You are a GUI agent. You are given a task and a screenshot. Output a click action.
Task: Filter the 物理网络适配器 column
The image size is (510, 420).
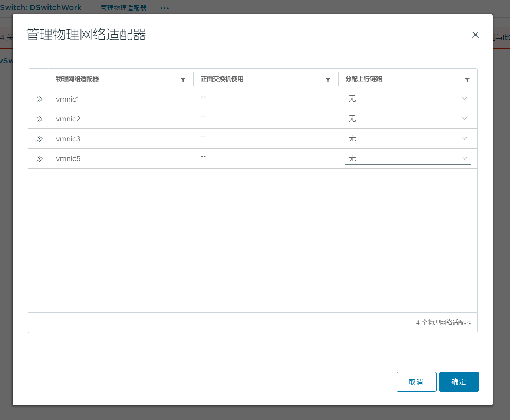pyautogui.click(x=183, y=80)
